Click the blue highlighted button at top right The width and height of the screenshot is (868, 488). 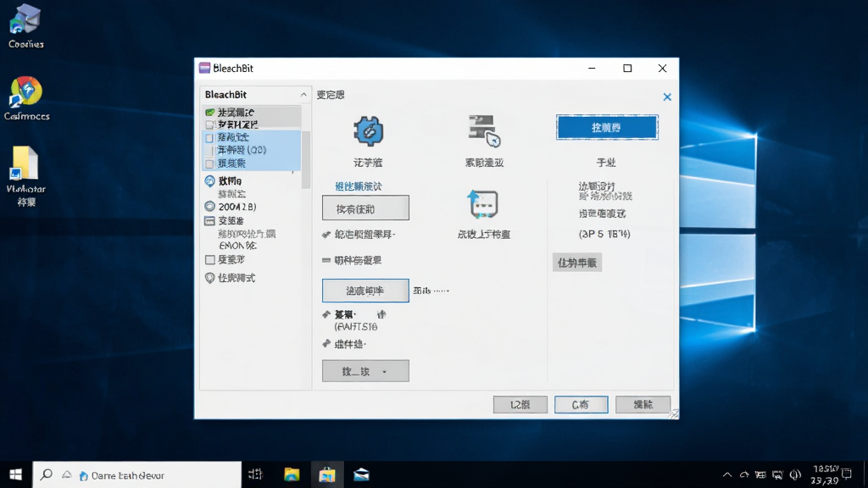[607, 128]
